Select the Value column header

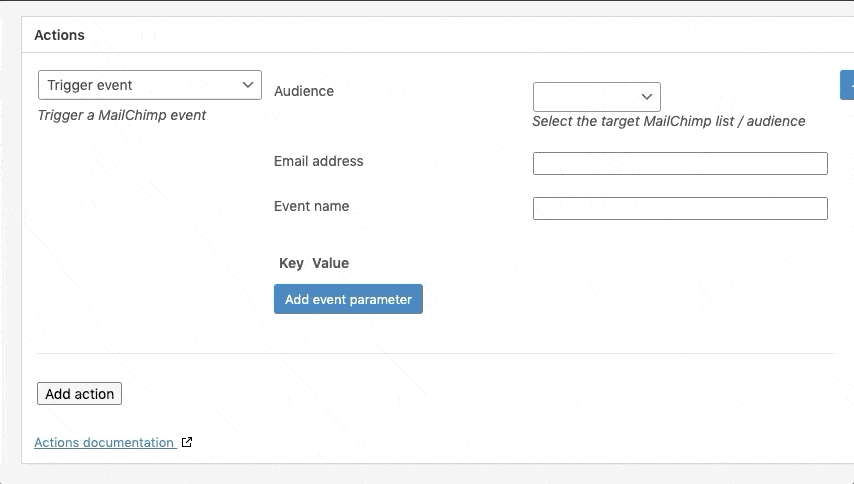[330, 263]
